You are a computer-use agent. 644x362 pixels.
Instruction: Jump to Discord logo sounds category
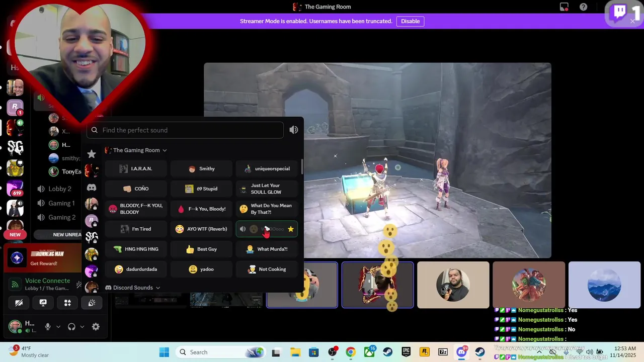(92, 188)
